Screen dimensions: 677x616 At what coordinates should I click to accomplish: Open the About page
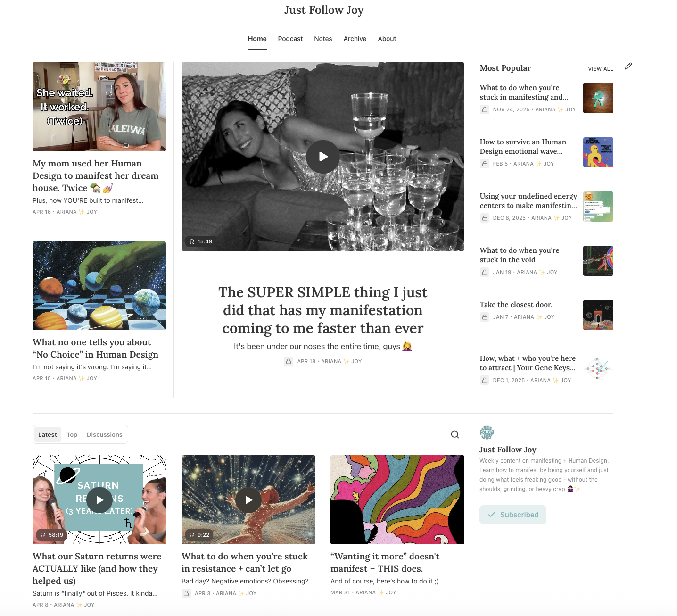[387, 39]
